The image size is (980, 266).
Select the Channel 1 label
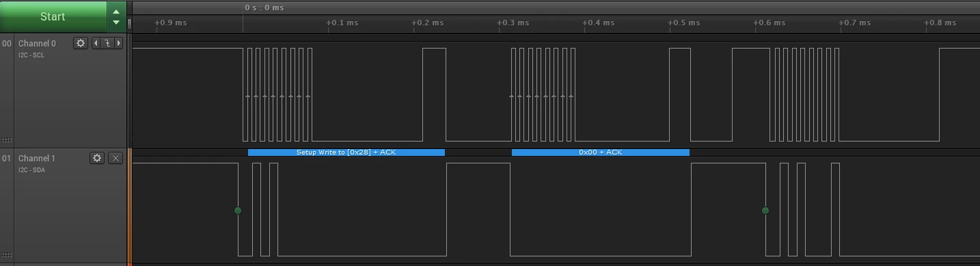tap(37, 159)
